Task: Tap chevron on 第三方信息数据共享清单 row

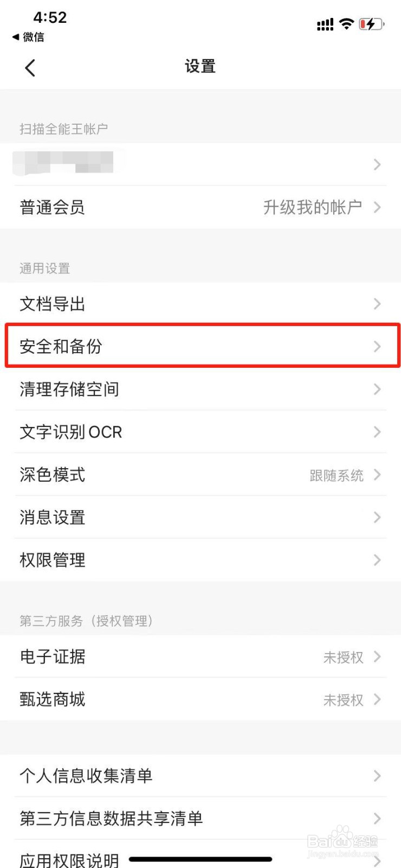Action: (x=377, y=819)
